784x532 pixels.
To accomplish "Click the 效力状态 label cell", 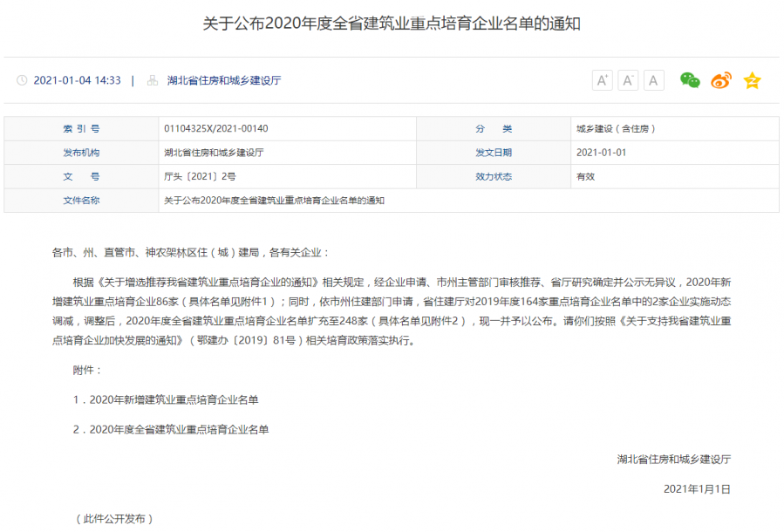I will (x=494, y=176).
